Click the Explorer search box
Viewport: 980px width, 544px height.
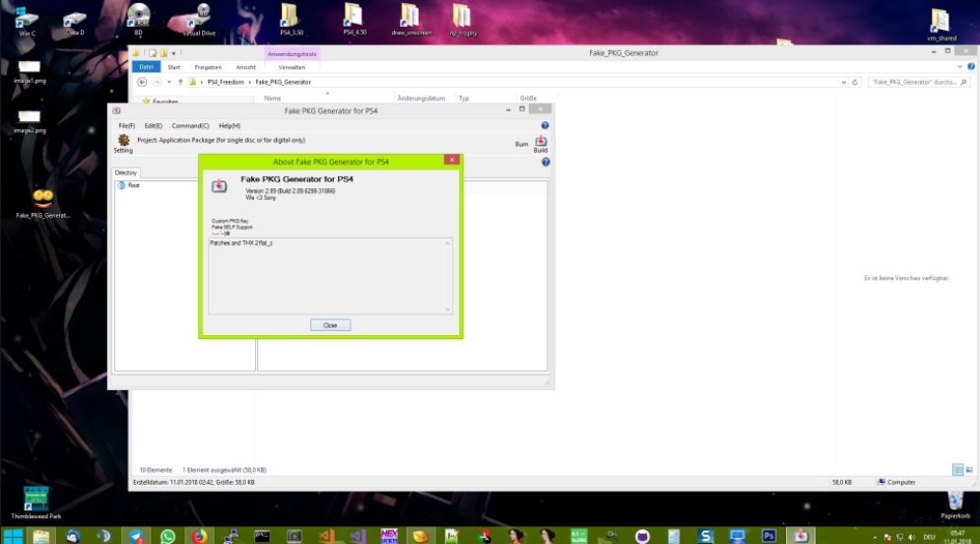coord(918,82)
